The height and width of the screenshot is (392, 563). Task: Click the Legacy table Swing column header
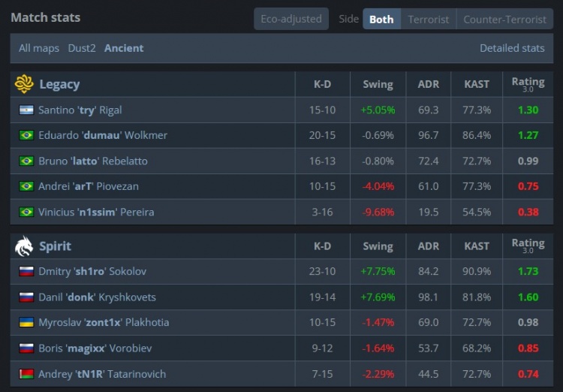[x=378, y=84]
